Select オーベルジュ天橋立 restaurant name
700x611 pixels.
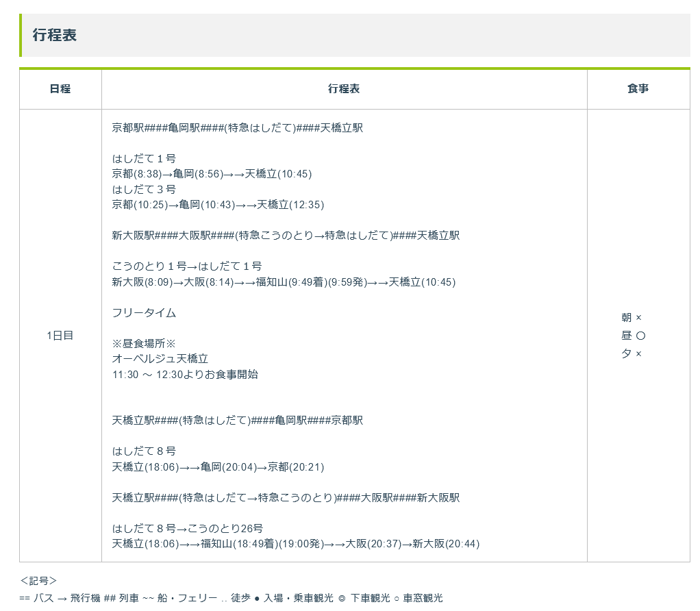pos(160,359)
